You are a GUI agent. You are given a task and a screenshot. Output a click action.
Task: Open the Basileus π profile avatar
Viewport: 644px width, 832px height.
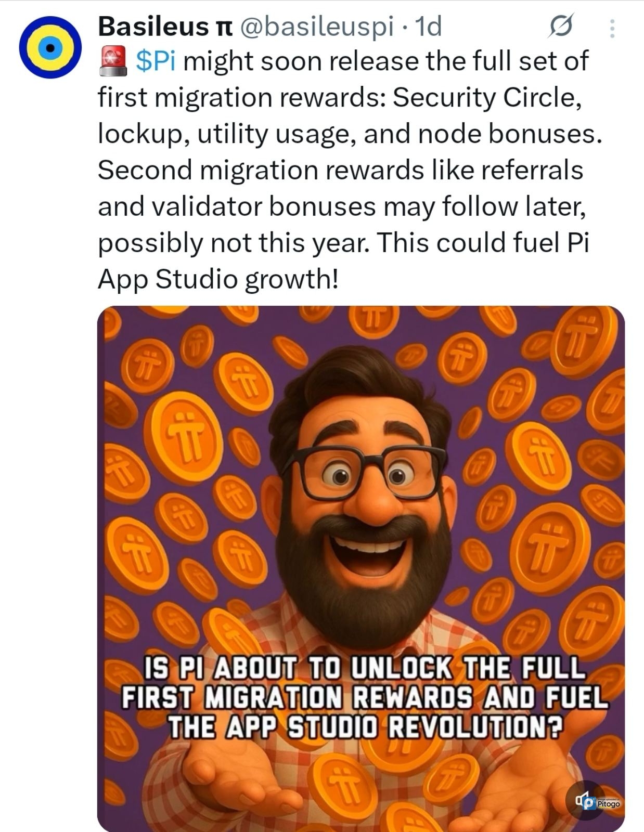coord(50,47)
